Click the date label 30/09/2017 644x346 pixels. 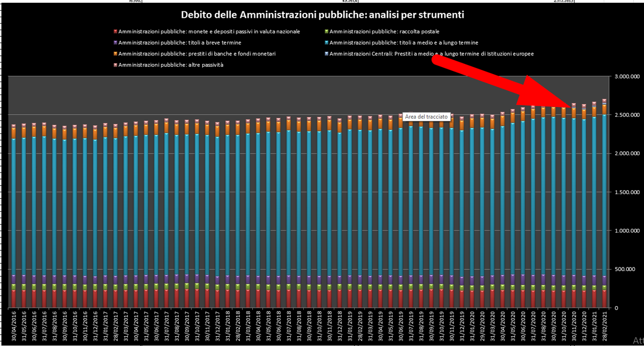[x=188, y=327]
